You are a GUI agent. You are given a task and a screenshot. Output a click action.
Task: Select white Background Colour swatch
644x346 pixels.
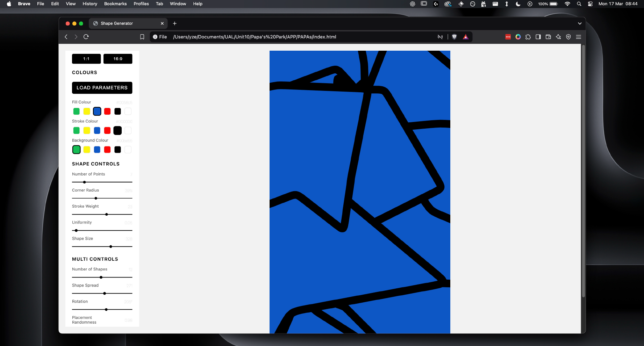pos(128,150)
